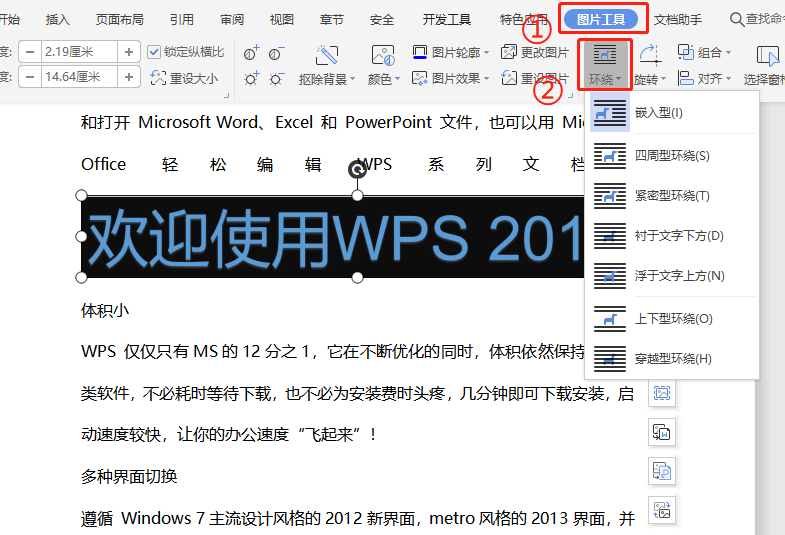The width and height of the screenshot is (785, 535).
Task: Click the image rotation handle
Action: coord(357,170)
